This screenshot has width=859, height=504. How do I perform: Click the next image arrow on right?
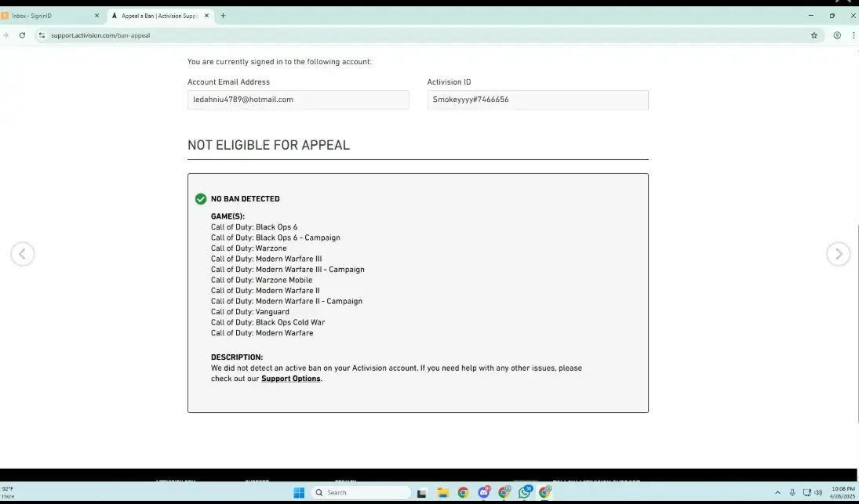coord(838,254)
